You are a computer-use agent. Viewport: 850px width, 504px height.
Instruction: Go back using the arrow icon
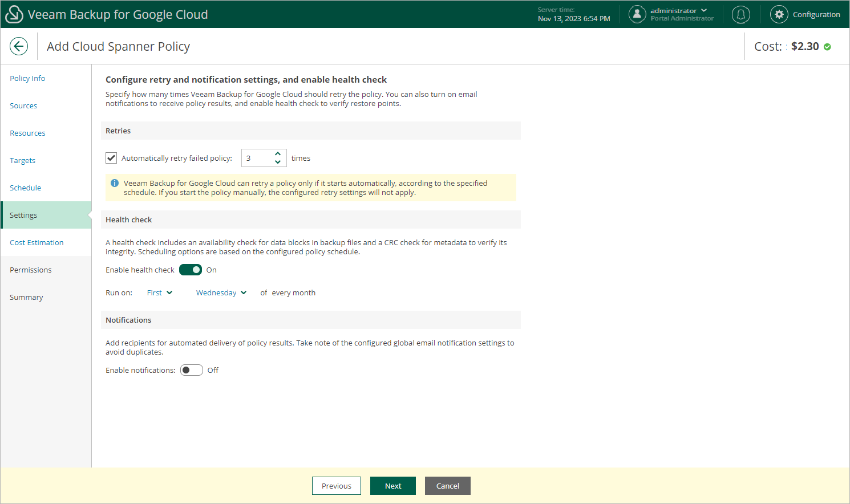click(x=19, y=46)
